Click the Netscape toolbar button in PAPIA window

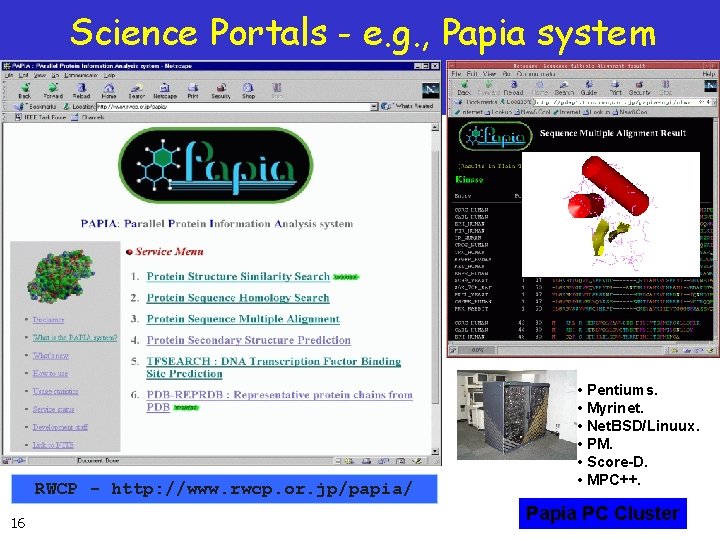pos(165,90)
